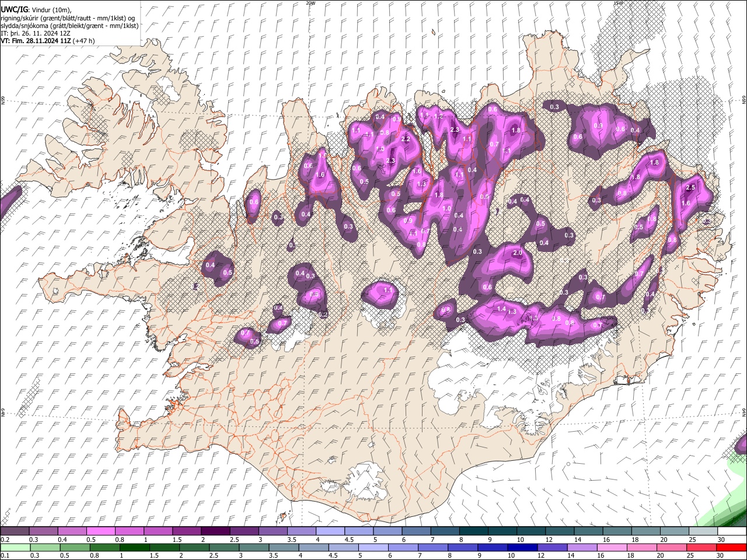Screen dimensions: 747x560
Task: Click the "0.1" label in the bottom legend row
Action: [x=5, y=555]
